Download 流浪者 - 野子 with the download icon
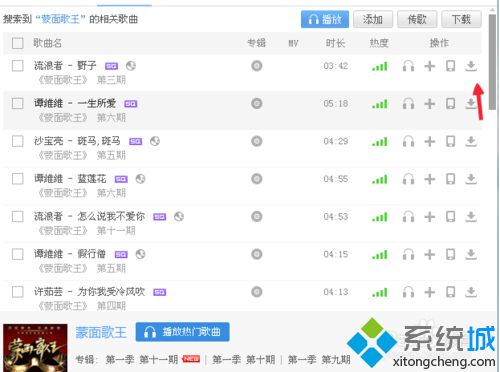This screenshot has height=372, width=500. 471,66
